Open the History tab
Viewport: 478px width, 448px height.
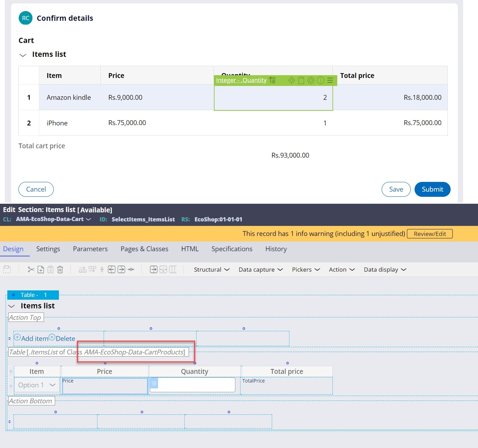click(276, 249)
